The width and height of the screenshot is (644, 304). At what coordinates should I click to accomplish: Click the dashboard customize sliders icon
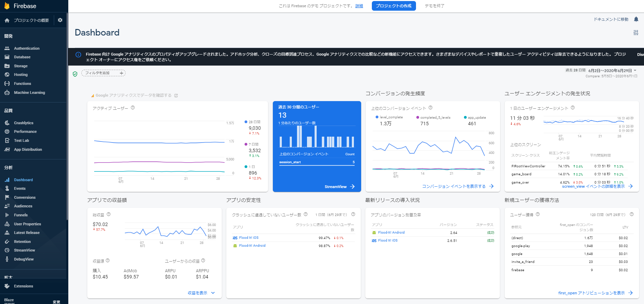(636, 32)
